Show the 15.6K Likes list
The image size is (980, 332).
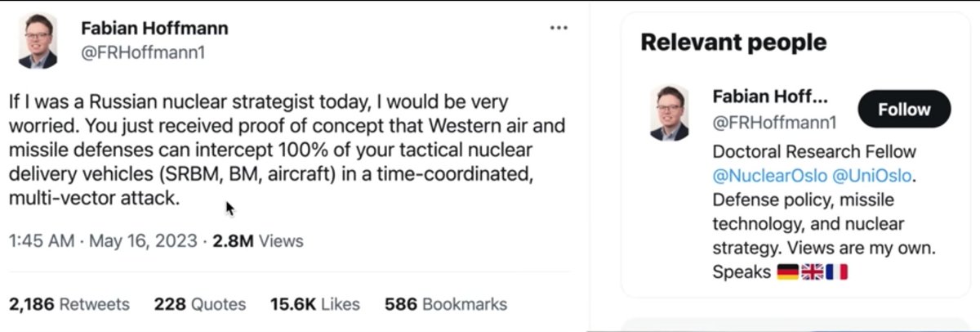tap(315, 304)
